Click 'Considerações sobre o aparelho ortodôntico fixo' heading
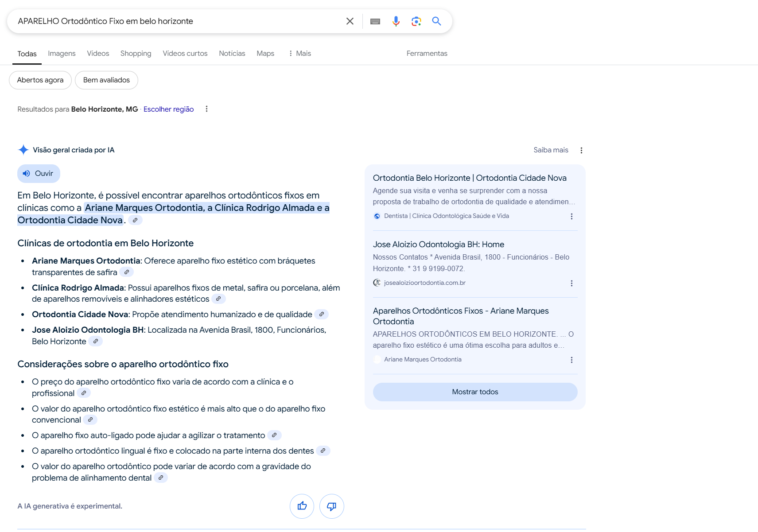758x532 pixels. tap(123, 364)
